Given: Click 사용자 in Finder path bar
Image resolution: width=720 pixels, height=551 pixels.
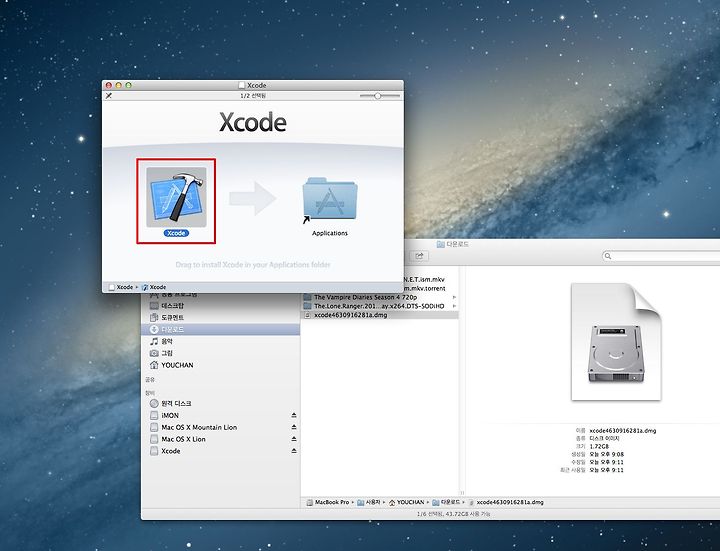Looking at the screenshot, I should (369, 502).
